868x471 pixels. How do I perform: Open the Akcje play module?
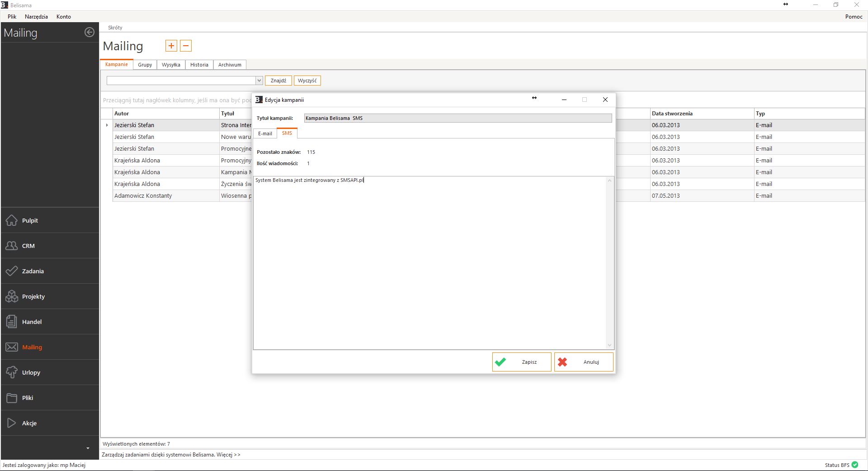pyautogui.click(x=12, y=423)
